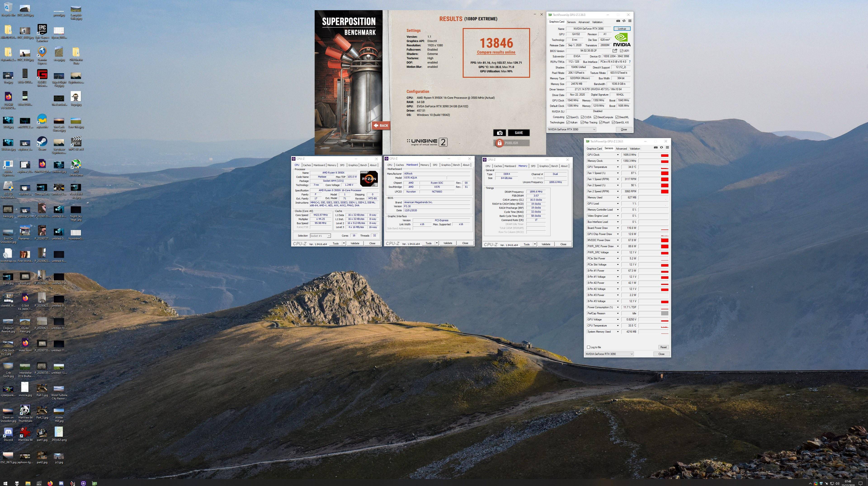Click the BIOS Version field 94.02.38.00.2F
This screenshot has width=868, height=486.
pos(588,51)
